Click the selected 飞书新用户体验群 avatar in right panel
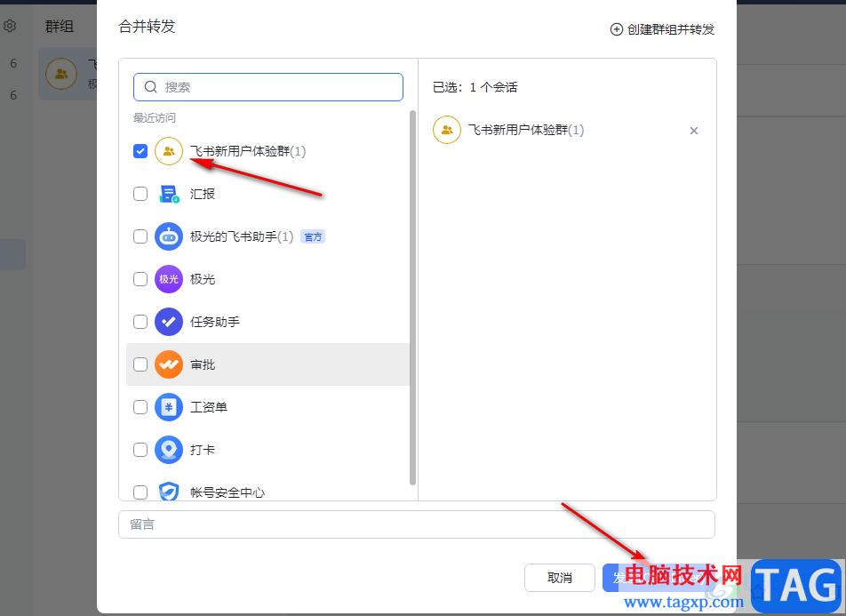Image resolution: width=846 pixels, height=616 pixels. coord(447,130)
